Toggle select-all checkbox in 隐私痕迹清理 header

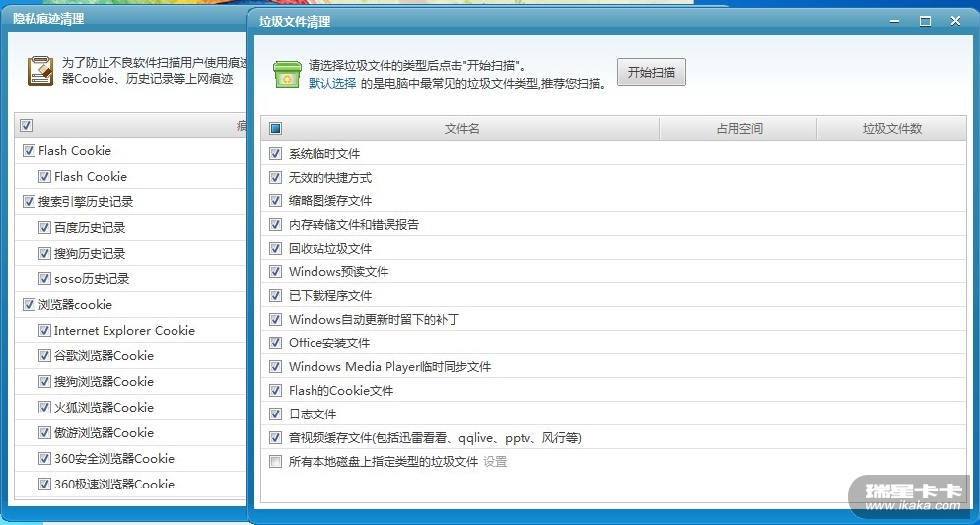[26, 125]
